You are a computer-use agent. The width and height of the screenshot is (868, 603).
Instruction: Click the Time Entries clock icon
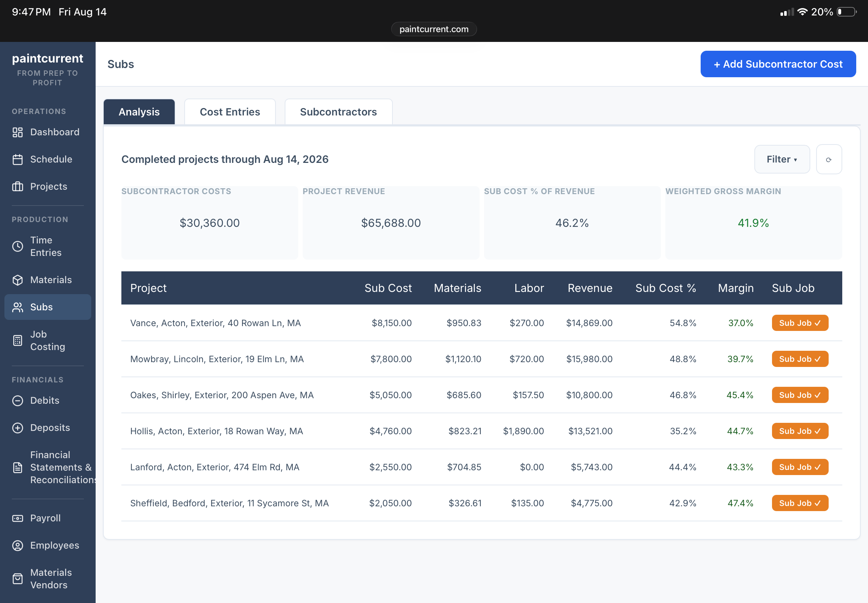17,246
